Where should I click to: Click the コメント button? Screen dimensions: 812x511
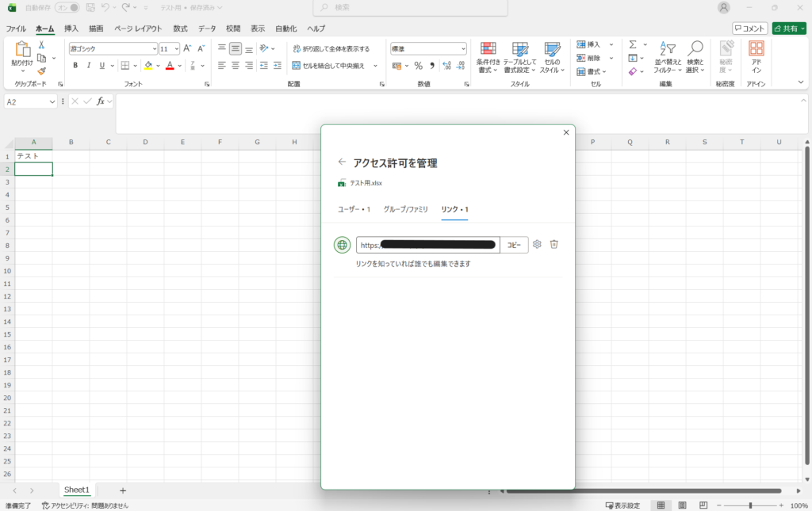[x=750, y=29]
